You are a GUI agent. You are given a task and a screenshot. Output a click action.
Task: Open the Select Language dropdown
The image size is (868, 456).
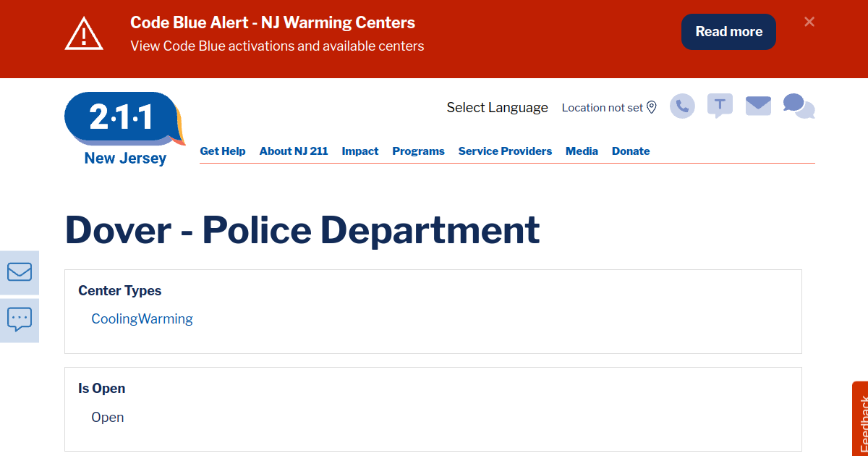pyautogui.click(x=497, y=107)
